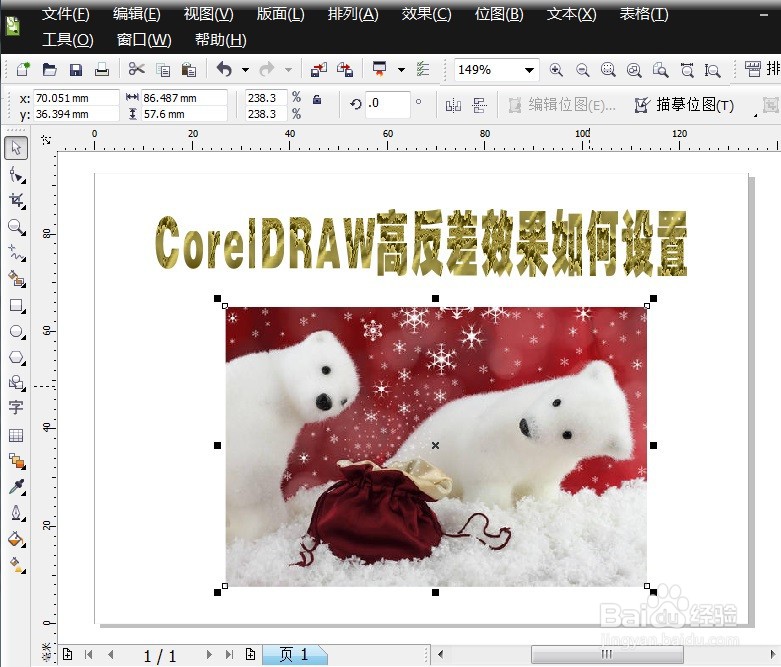Viewport: 781px width, 667px height.
Task: Open a file with folder icon
Action: tap(49, 69)
